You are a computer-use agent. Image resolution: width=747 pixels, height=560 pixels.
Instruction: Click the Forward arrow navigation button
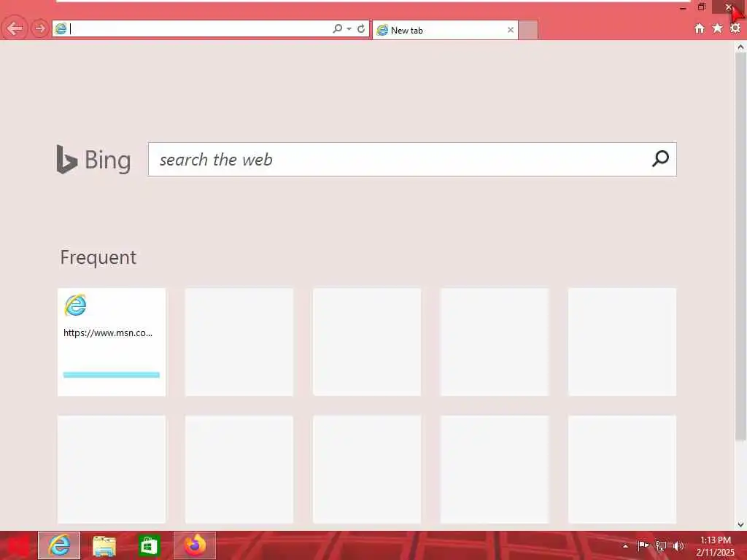coord(40,28)
